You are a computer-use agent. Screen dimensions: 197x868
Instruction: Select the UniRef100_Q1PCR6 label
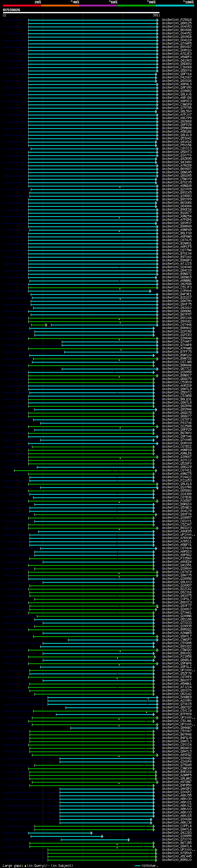[177, 332]
